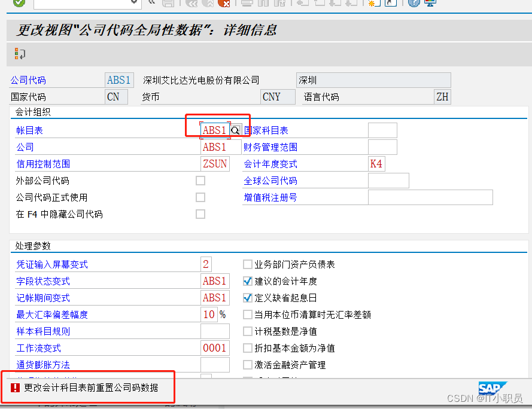Click the green Enter checkmark icon

click(x=19, y=3)
